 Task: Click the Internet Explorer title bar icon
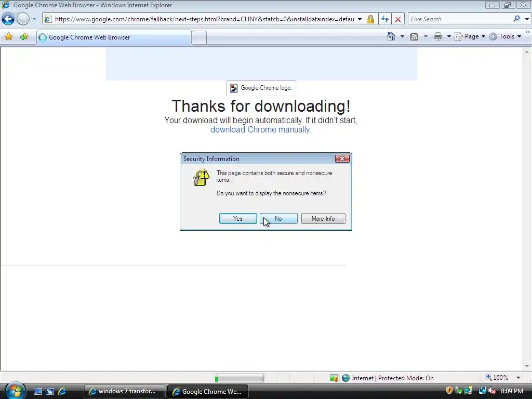point(6,5)
